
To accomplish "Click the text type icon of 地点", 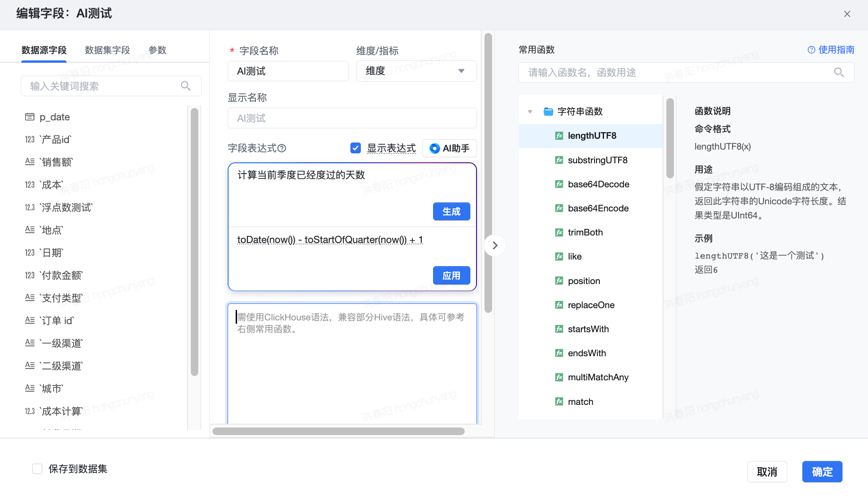I will pos(30,230).
